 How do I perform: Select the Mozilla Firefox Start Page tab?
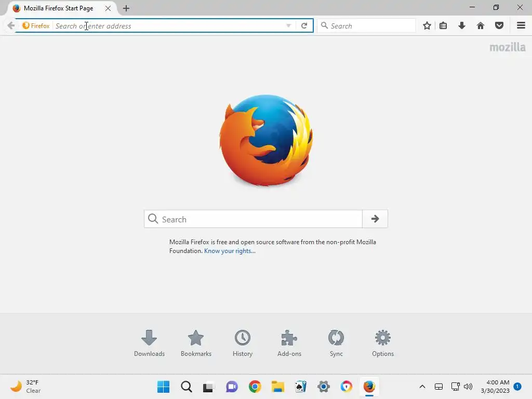(58, 8)
